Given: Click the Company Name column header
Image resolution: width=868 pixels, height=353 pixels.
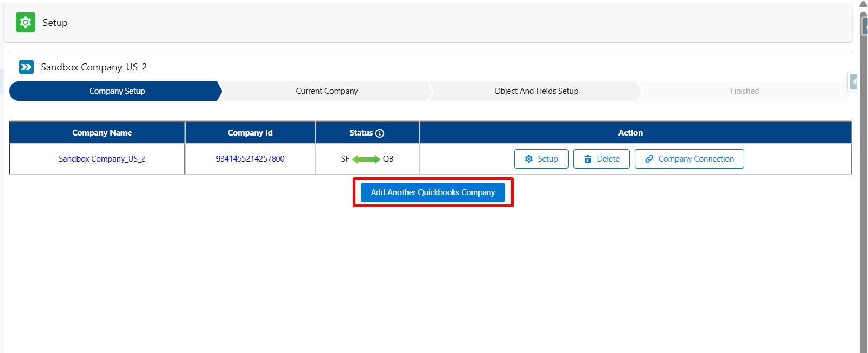Looking at the screenshot, I should pos(97,133).
